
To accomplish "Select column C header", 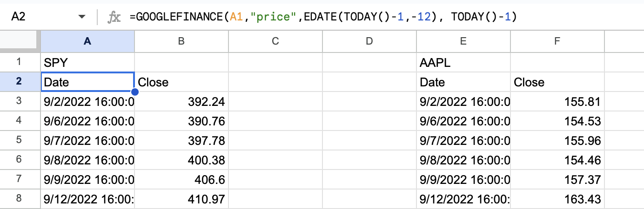I will click(275, 41).
